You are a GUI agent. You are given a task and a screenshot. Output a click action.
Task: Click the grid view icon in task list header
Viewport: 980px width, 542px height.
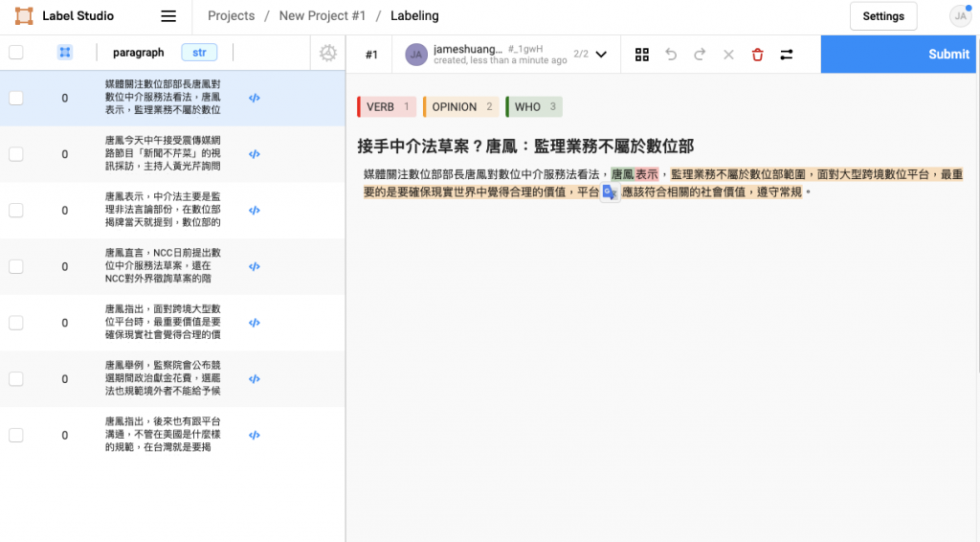(65, 53)
